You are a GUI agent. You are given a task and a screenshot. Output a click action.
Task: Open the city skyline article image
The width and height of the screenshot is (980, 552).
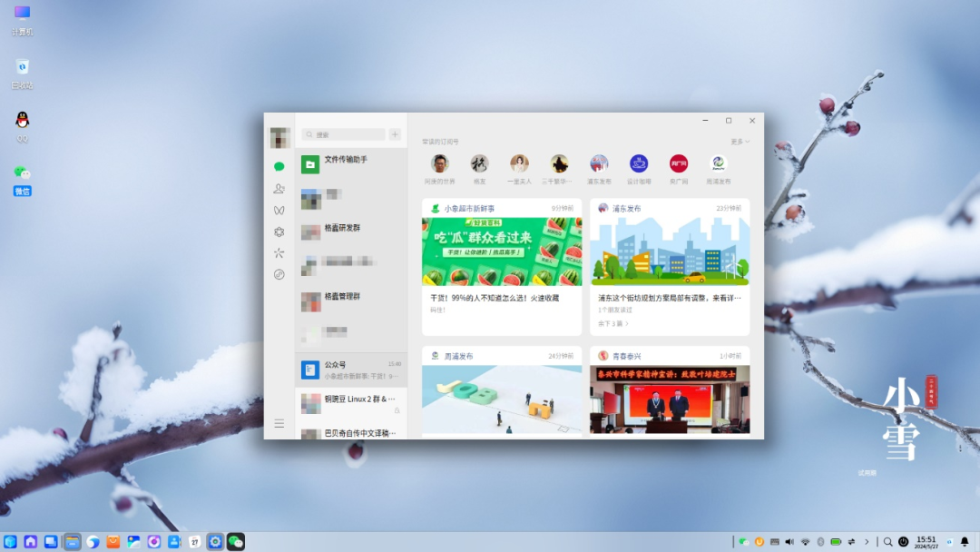670,251
